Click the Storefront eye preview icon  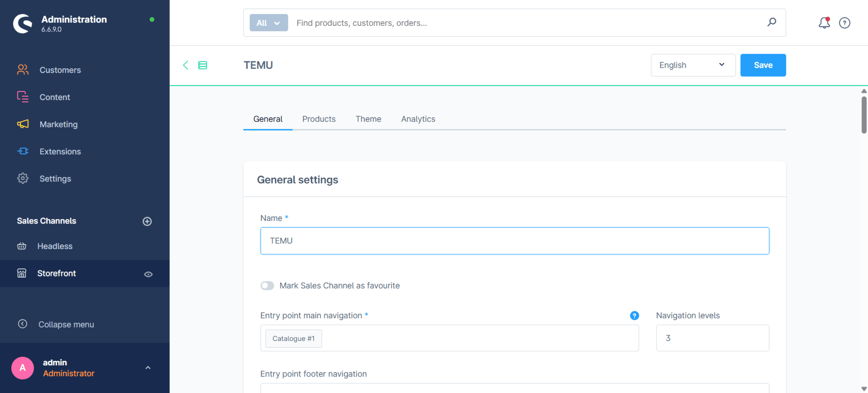point(148,274)
